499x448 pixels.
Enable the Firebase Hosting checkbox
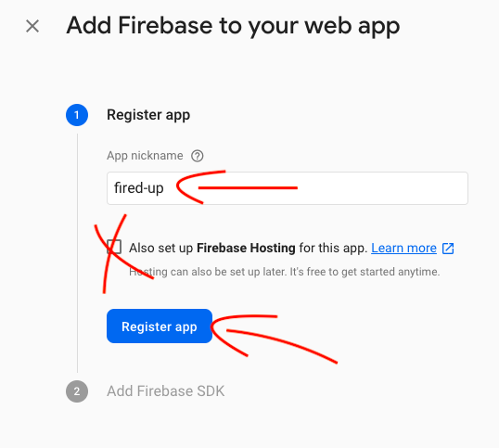click(114, 247)
